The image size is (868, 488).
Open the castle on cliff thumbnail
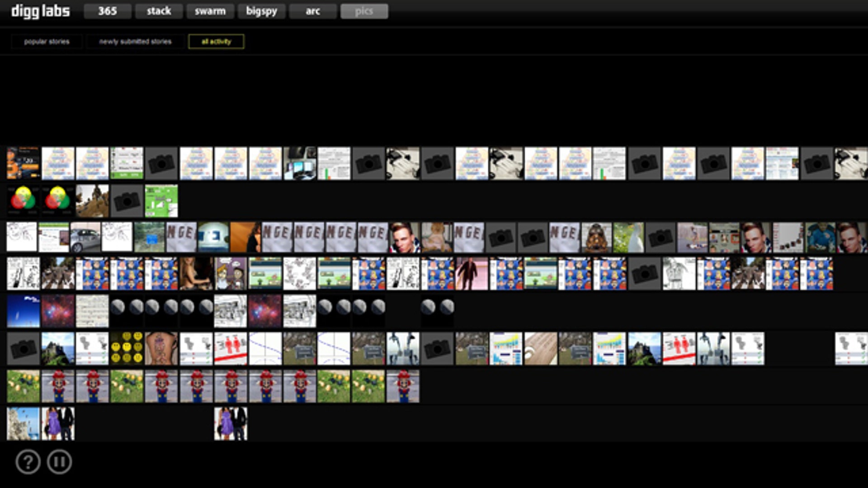click(x=58, y=348)
